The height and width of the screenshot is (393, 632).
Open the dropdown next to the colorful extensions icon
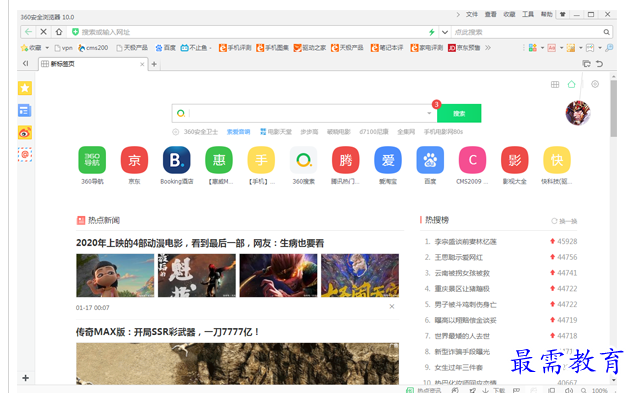pos(542,48)
